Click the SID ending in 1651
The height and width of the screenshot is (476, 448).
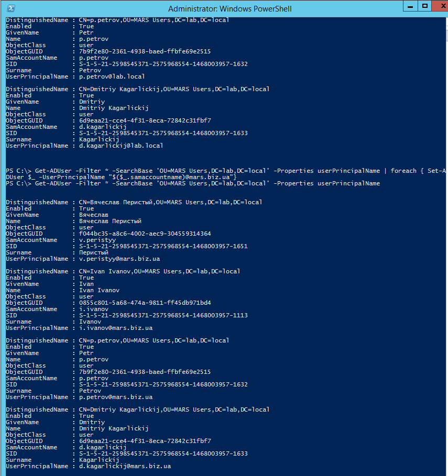[x=163, y=246]
